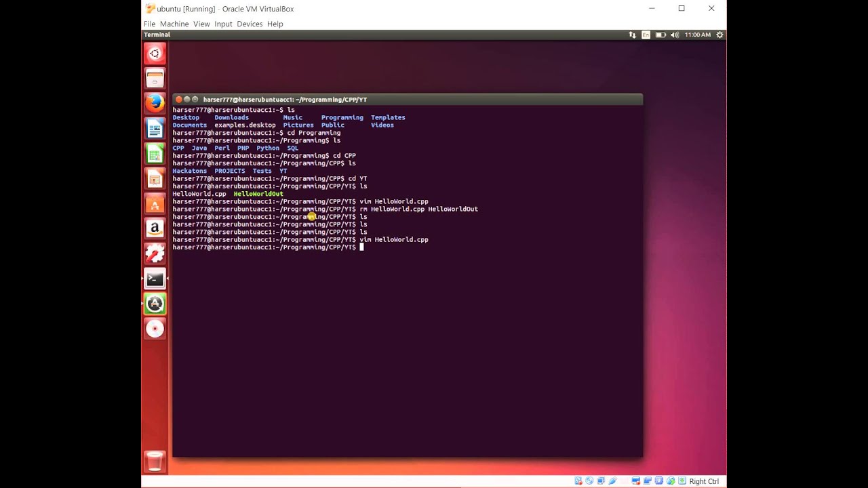Click the Music directory name in the terminal
Image resolution: width=868 pixels, height=488 pixels.
(293, 117)
